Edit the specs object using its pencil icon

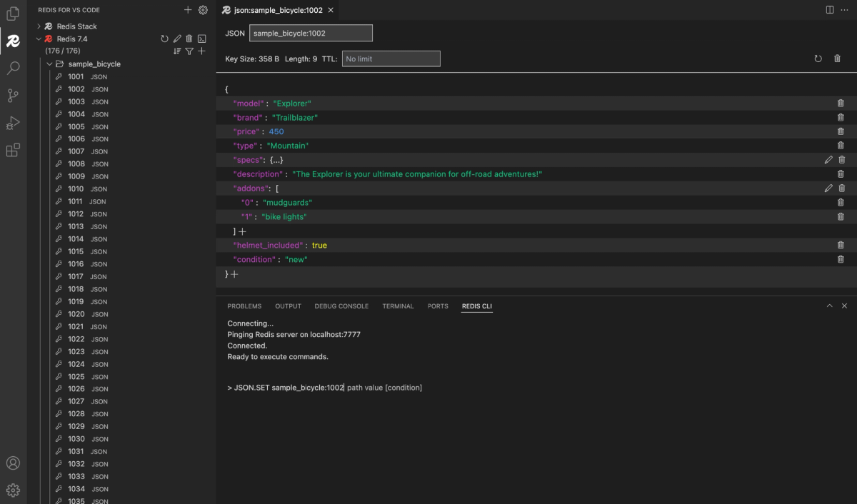coord(828,160)
